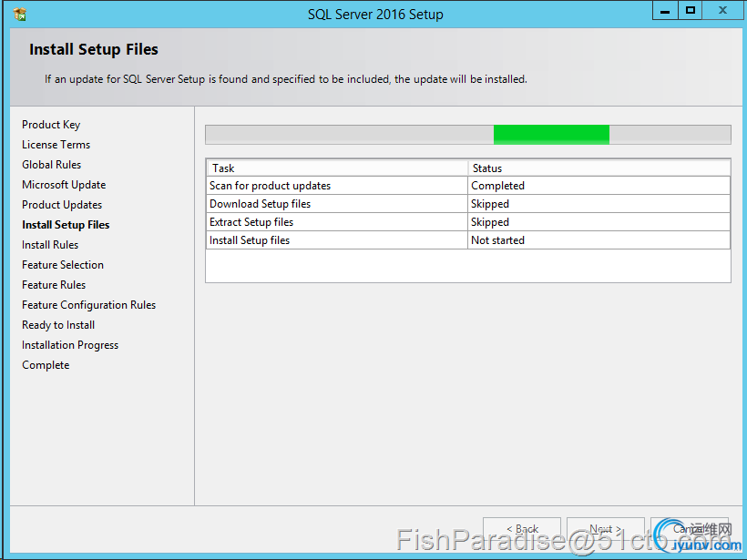Click the green setup progress bar

(468, 135)
